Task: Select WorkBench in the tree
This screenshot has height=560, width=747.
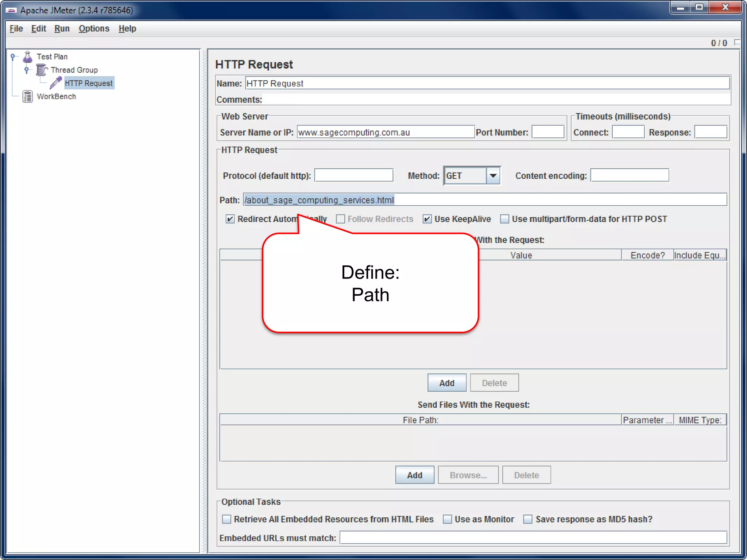Action: point(56,96)
